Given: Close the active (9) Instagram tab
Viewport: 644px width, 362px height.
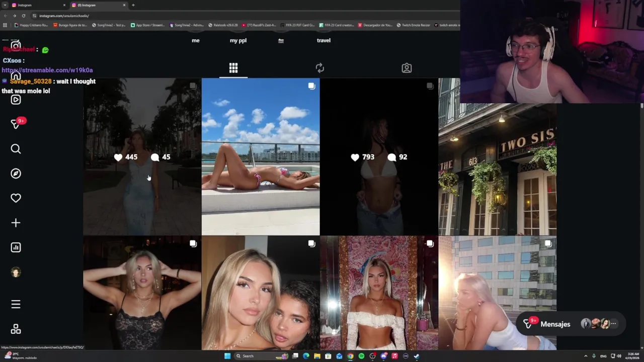Looking at the screenshot, I should 124,5.
